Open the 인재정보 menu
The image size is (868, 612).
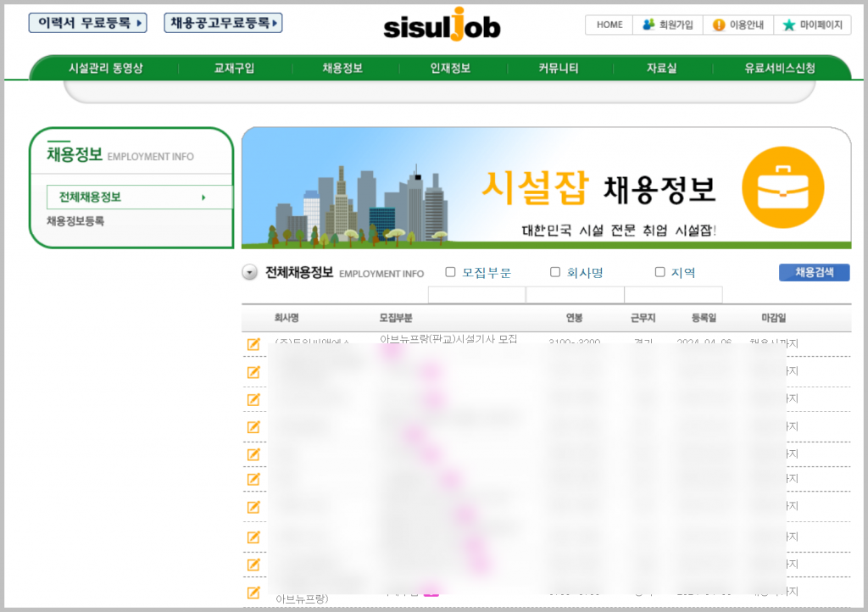[451, 68]
